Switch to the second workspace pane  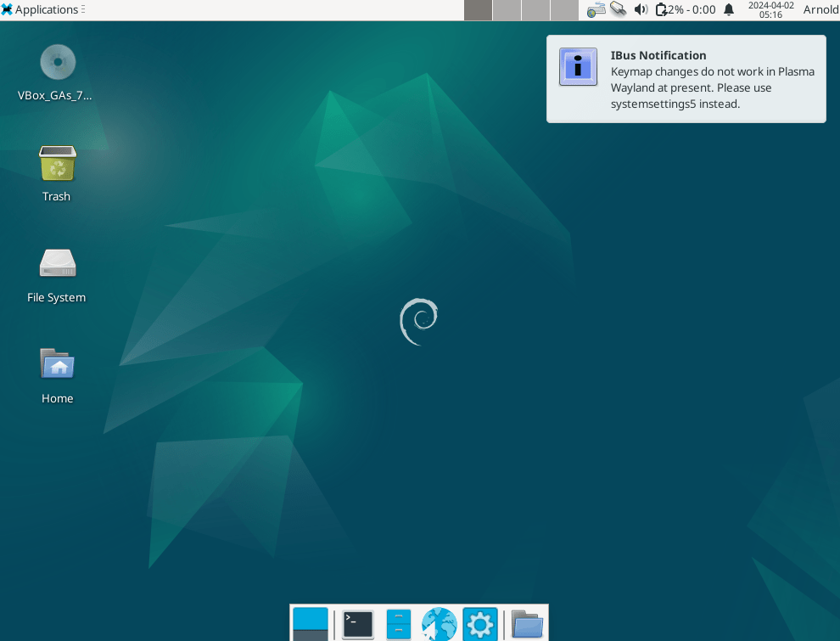(507, 9)
